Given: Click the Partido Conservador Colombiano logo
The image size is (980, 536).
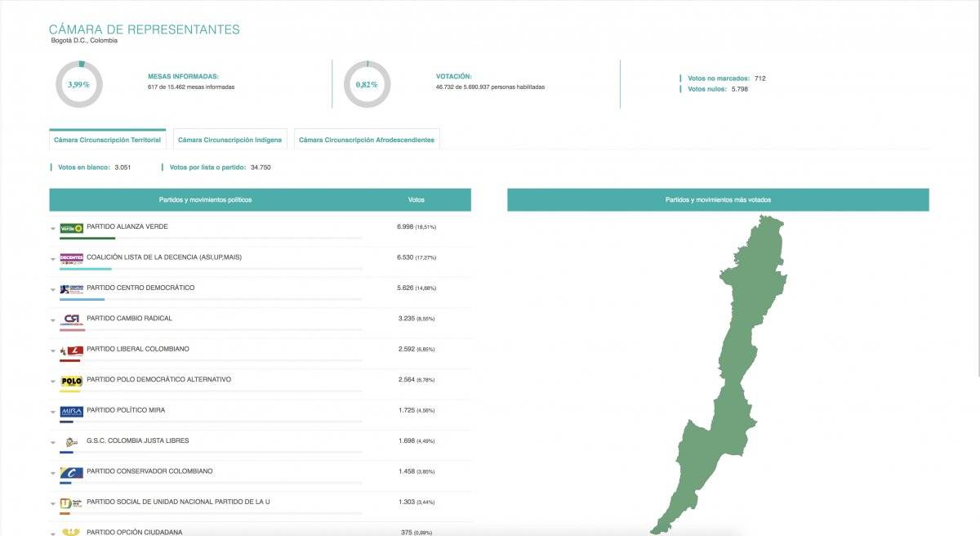Looking at the screenshot, I should 72,472.
